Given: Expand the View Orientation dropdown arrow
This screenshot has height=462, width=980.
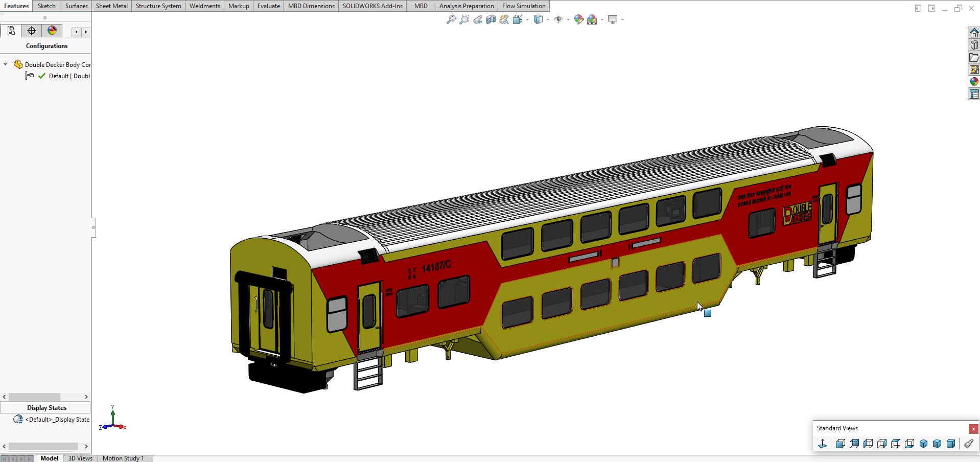Looking at the screenshot, I should click(x=527, y=20).
